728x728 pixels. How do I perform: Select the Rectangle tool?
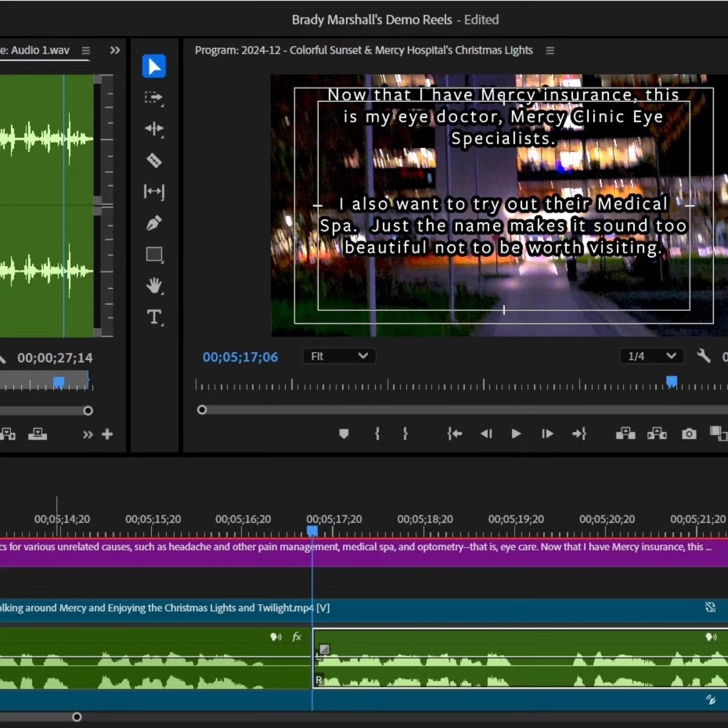pyautogui.click(x=154, y=254)
